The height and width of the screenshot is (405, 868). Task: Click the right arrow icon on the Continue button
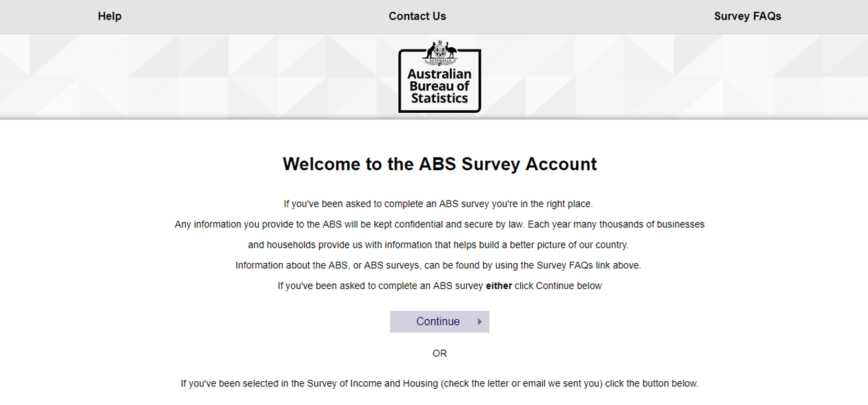[x=479, y=322]
